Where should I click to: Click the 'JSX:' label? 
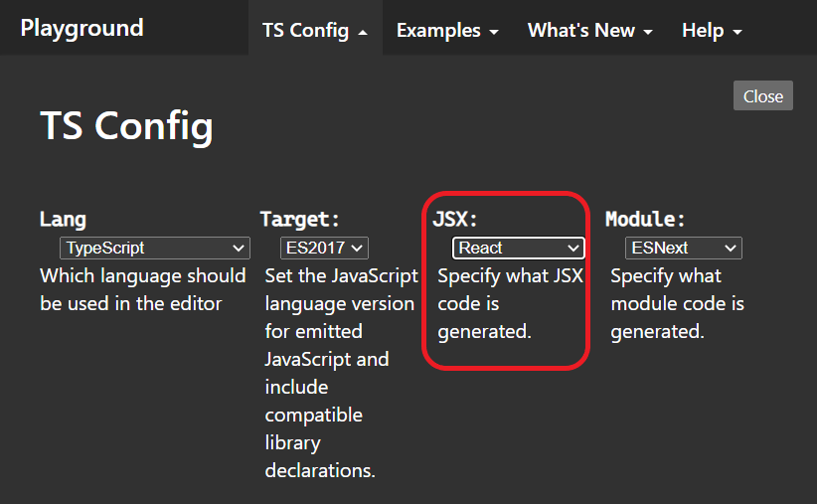pos(455,219)
